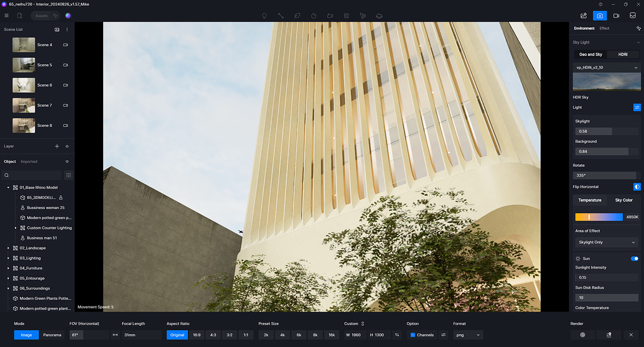Collapse the 01_Base Rhino Model group
This screenshot has height=347, width=644.
click(8, 188)
